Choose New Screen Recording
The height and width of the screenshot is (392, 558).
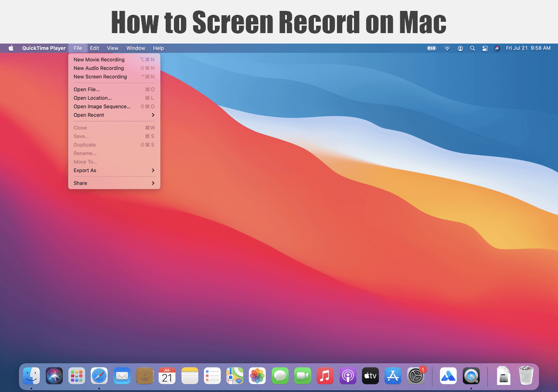(x=100, y=76)
